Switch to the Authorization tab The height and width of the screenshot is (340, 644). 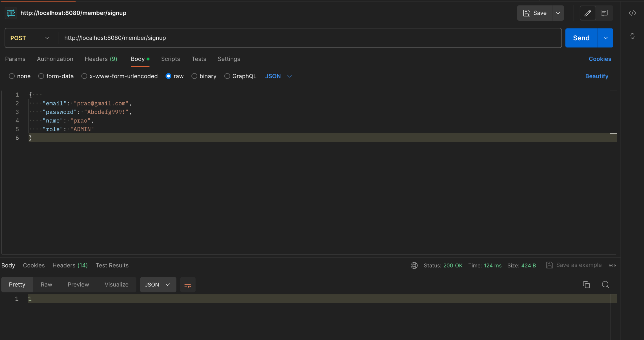(x=55, y=59)
